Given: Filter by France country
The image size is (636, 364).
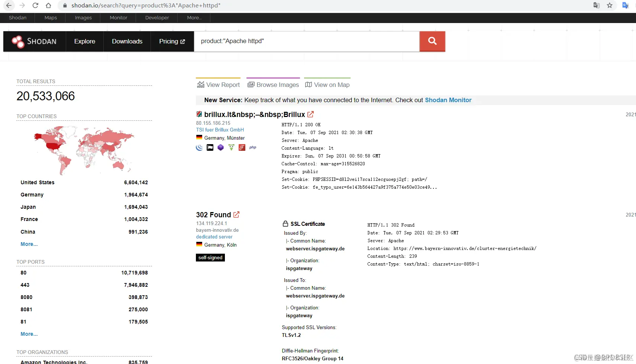Looking at the screenshot, I should pos(84,219).
